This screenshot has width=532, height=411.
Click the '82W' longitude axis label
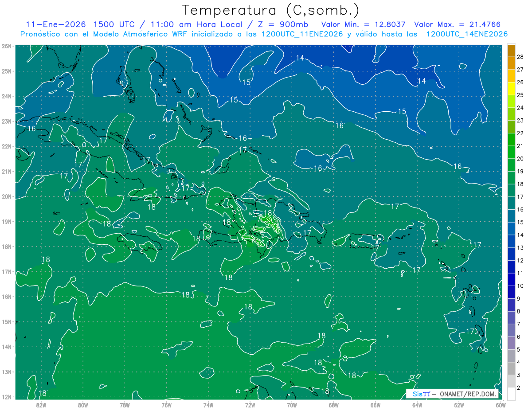coord(41,405)
